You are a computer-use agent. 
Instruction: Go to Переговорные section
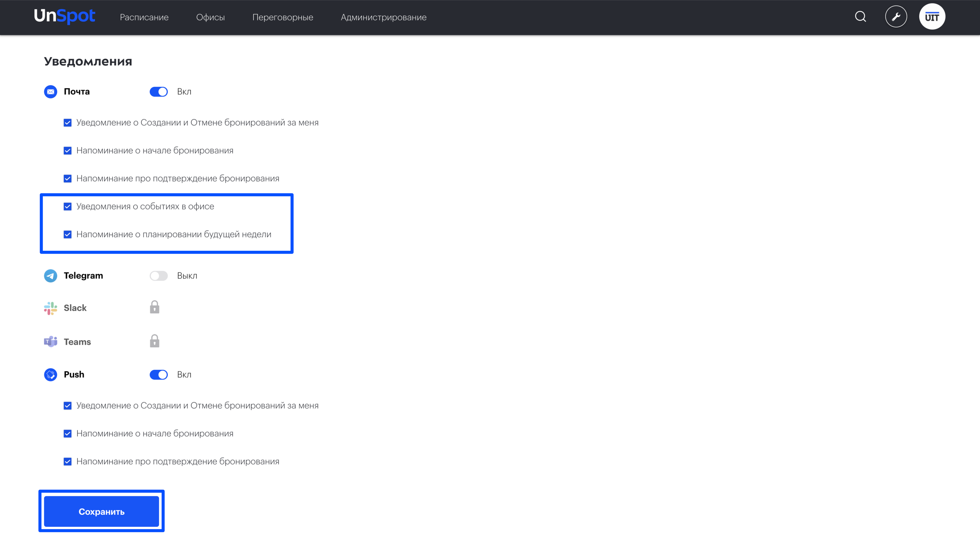click(x=283, y=17)
